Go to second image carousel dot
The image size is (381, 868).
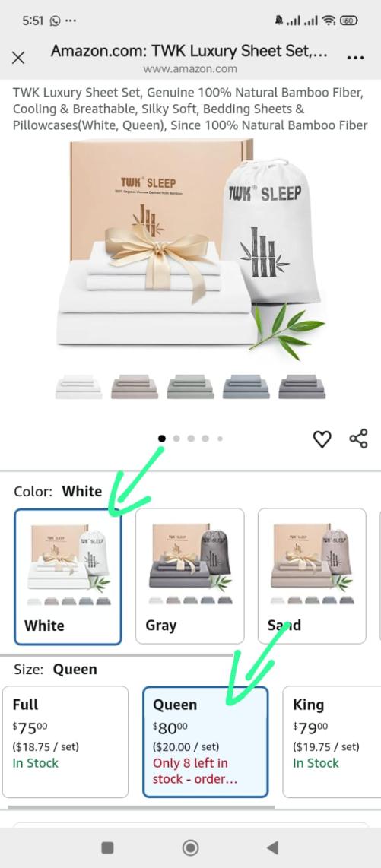pos(176,439)
